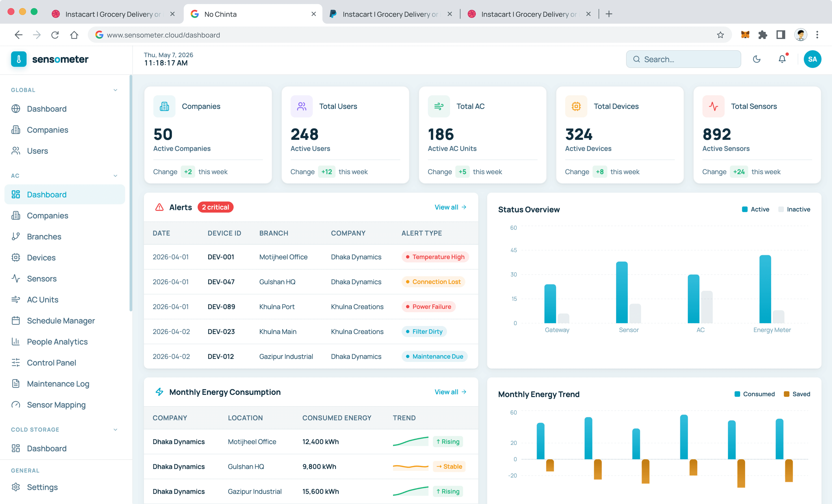Image resolution: width=832 pixels, height=504 pixels.
Task: Switch to the PayPal-icon Instacart tab
Action: point(391,14)
